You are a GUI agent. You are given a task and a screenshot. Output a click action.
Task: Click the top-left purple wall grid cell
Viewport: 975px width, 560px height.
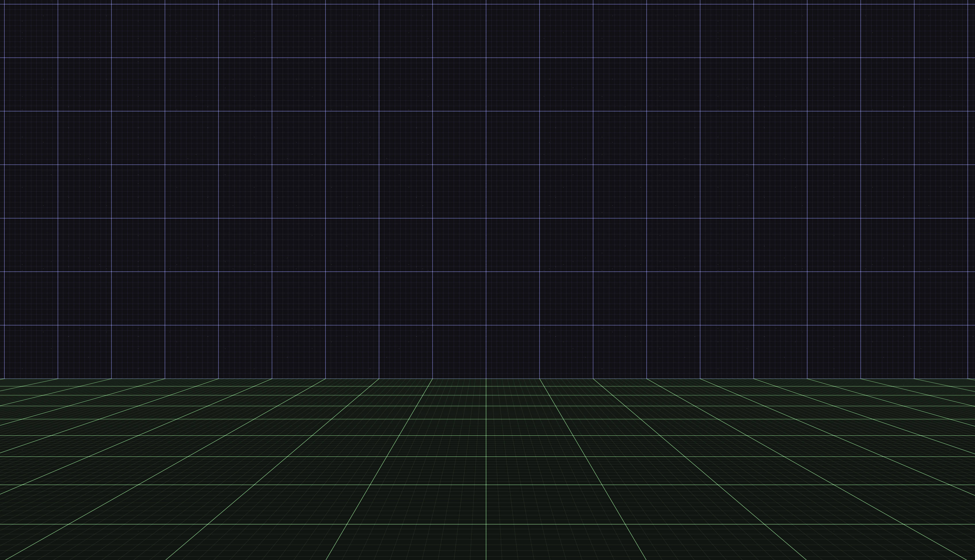click(x=31, y=31)
